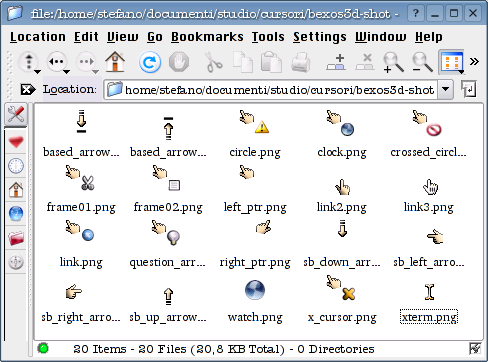Click the Go button beside location bar
Viewport: 488px width, 362px height.
click(469, 89)
